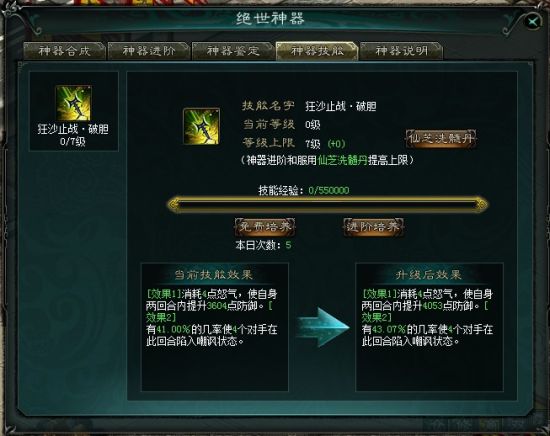The width and height of the screenshot is (550, 436).
Task: Click the 升级后效果 description panel
Action: pos(430,327)
